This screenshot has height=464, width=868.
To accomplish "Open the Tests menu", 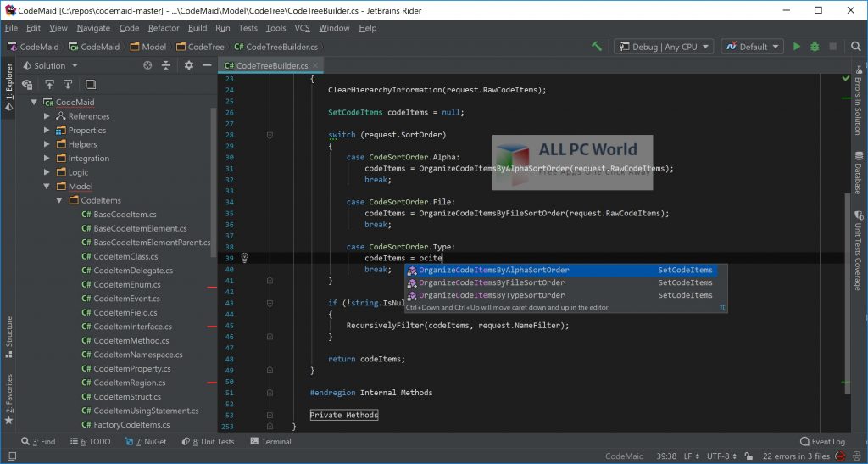I will [248, 28].
